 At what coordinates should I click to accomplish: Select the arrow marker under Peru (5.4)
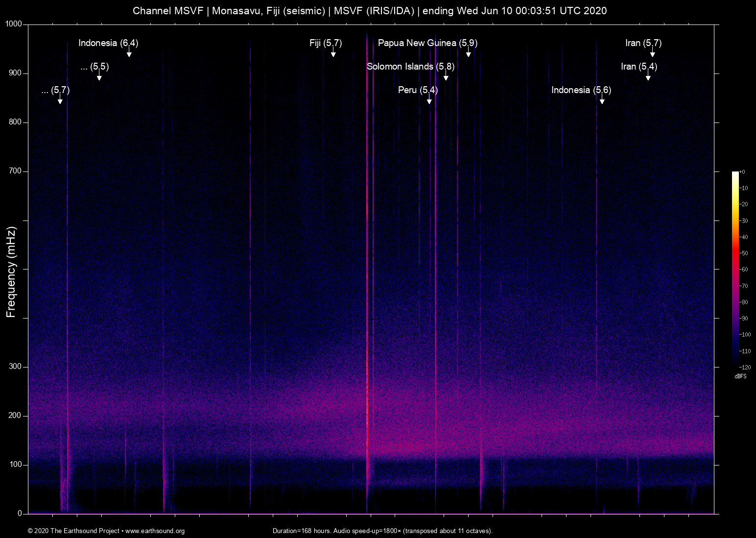pyautogui.click(x=429, y=99)
